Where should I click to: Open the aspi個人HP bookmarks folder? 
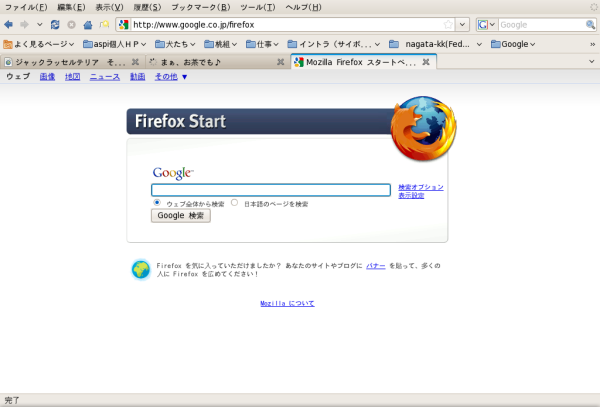[x=115, y=44]
